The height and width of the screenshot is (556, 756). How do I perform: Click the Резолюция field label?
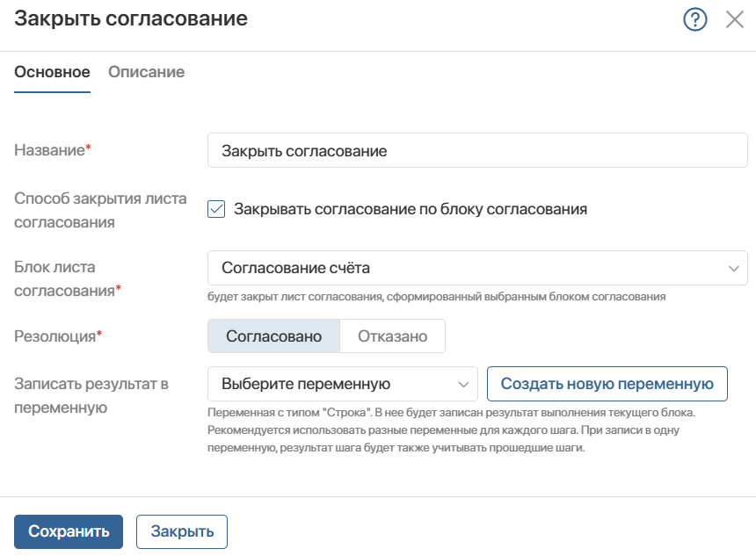(x=58, y=336)
